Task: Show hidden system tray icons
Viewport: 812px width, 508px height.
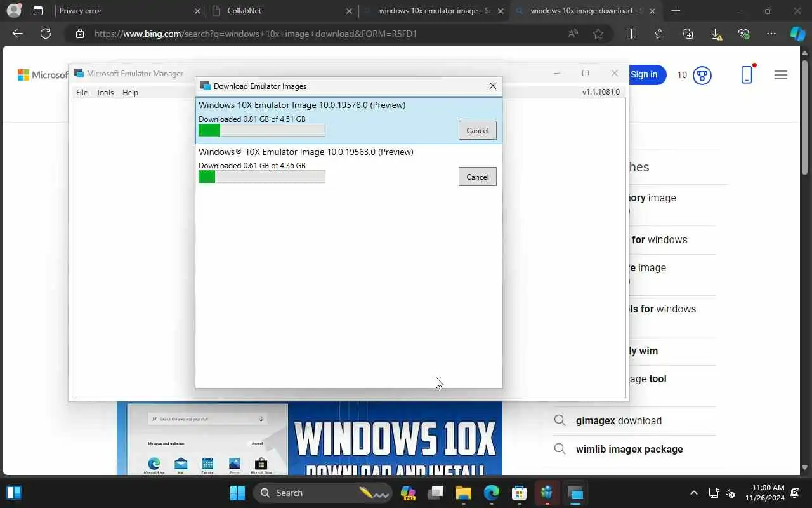Action: 693,493
